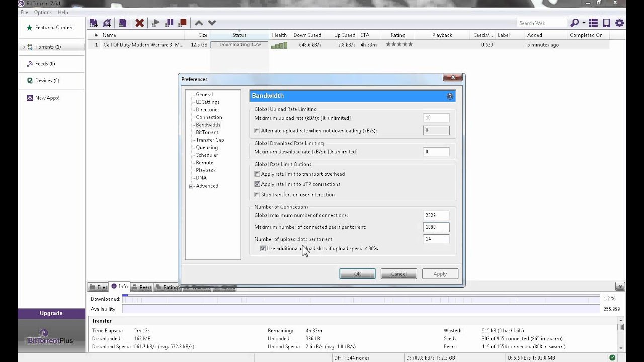Switch to the Ratings tab
The height and width of the screenshot is (362, 644).
pyautogui.click(x=167, y=287)
